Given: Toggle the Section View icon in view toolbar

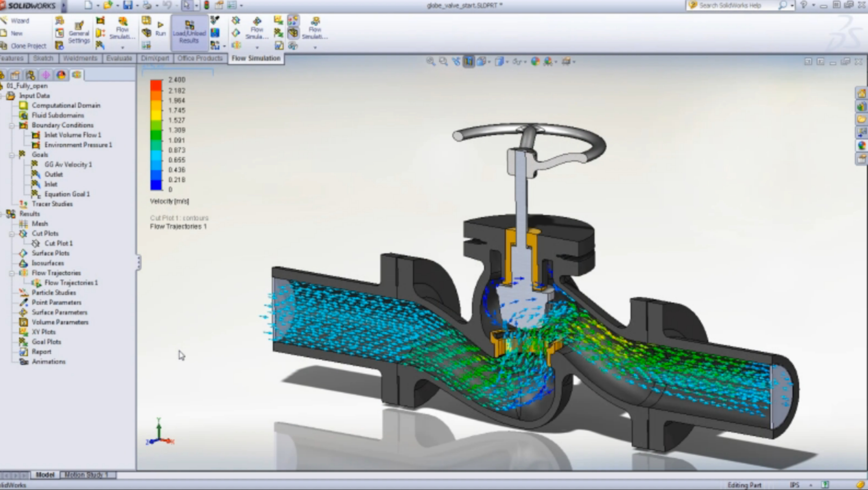Looking at the screenshot, I should coord(468,62).
